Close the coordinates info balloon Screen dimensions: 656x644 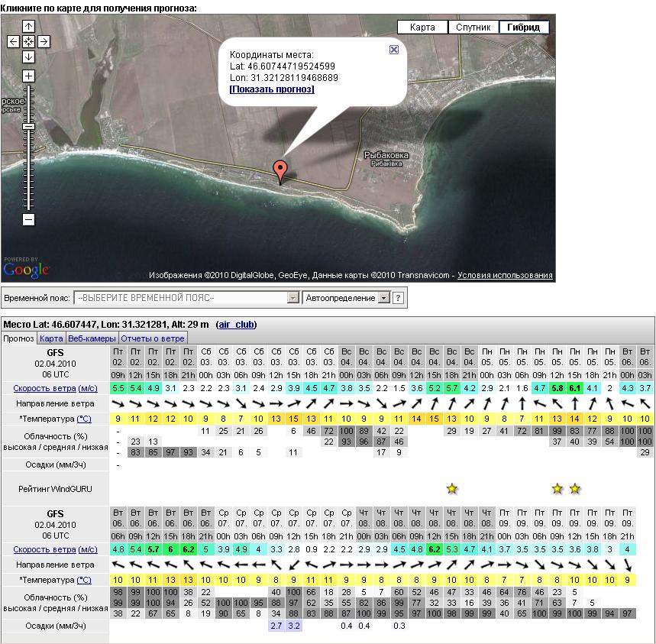(394, 49)
